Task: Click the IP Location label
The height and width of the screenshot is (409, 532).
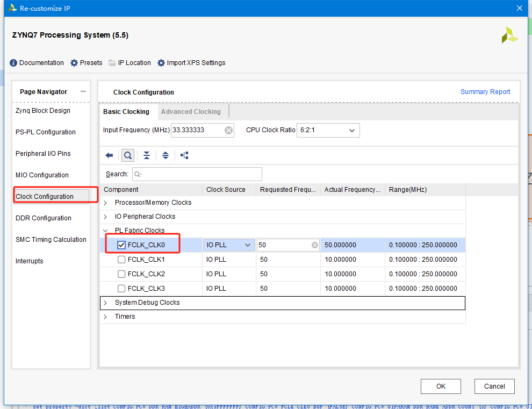Action: pos(134,63)
